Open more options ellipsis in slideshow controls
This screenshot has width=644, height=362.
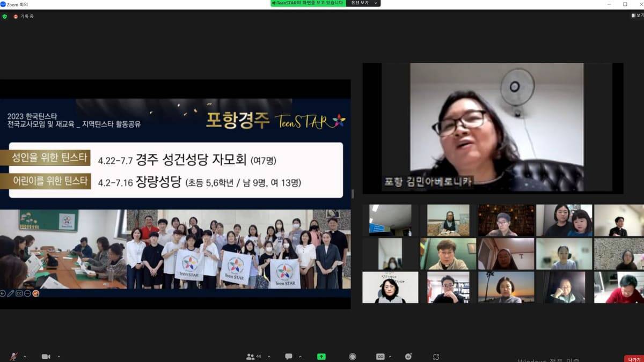(27, 293)
